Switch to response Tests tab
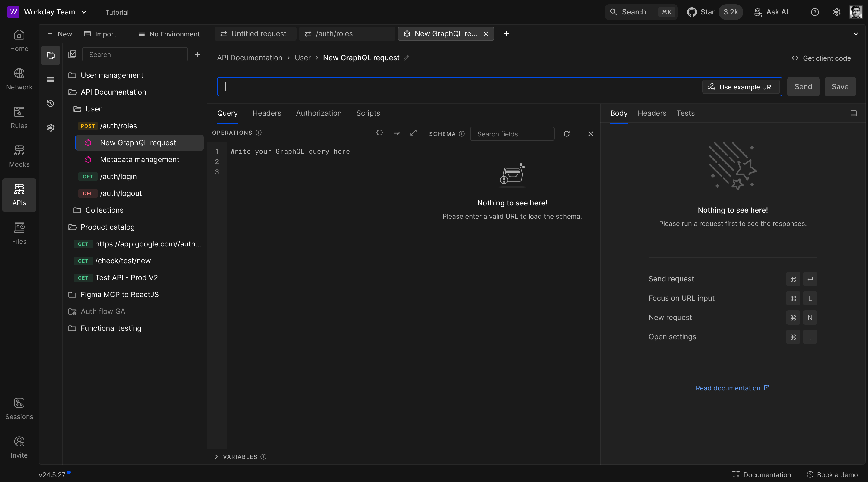This screenshot has width=868, height=482. 685,113
